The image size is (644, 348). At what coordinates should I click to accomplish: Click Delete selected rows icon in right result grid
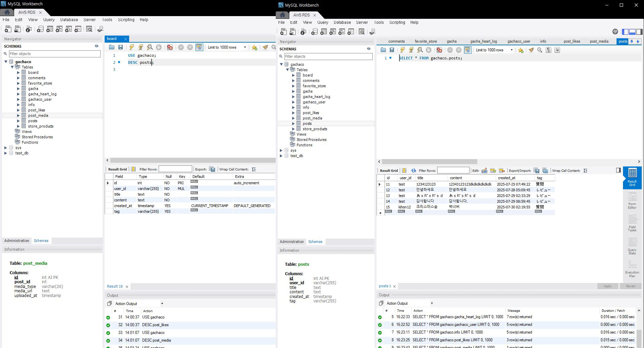(x=502, y=170)
